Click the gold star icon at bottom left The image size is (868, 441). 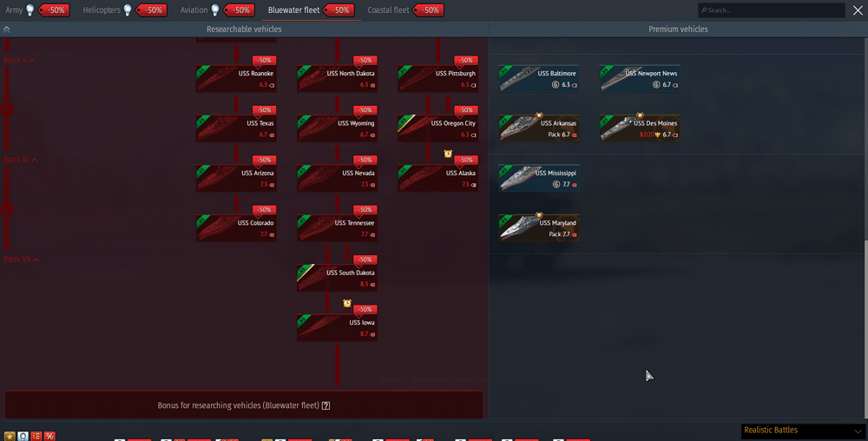[x=10, y=436]
